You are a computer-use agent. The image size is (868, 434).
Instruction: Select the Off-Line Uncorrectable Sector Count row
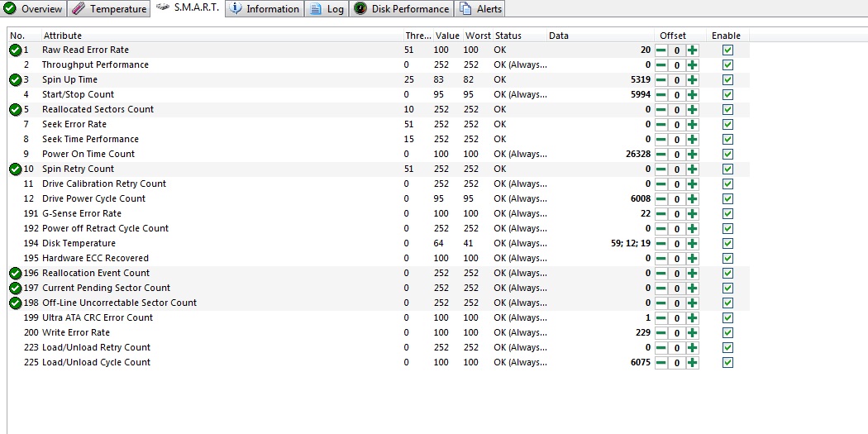click(379, 303)
